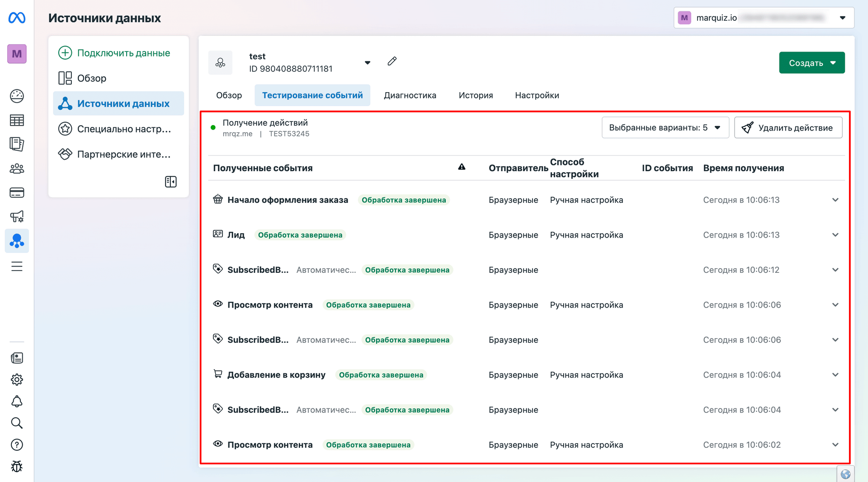The image size is (868, 482).
Task: Open the megaphone ads settings icon
Action: 17,216
